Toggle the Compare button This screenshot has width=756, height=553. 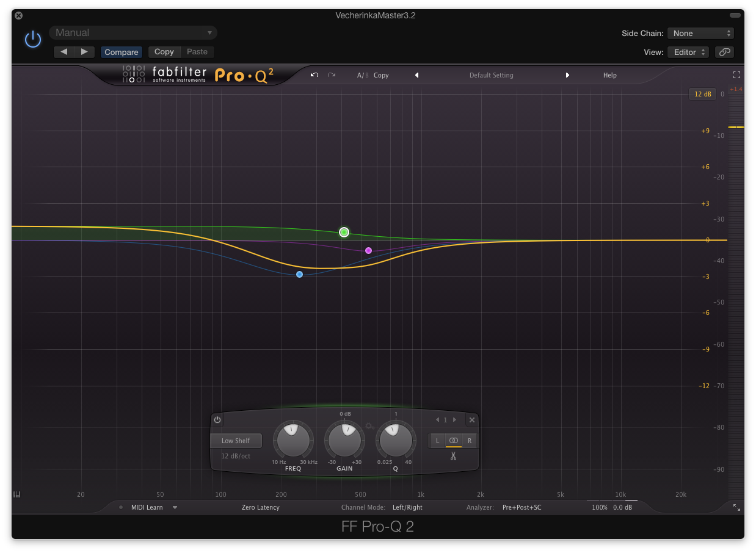coord(121,52)
